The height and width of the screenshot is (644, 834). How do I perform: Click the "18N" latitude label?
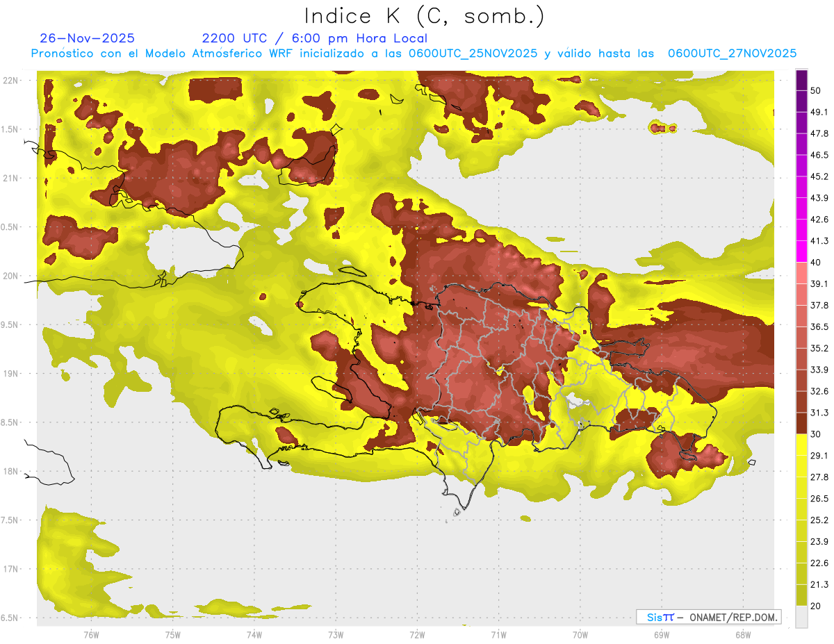10,471
